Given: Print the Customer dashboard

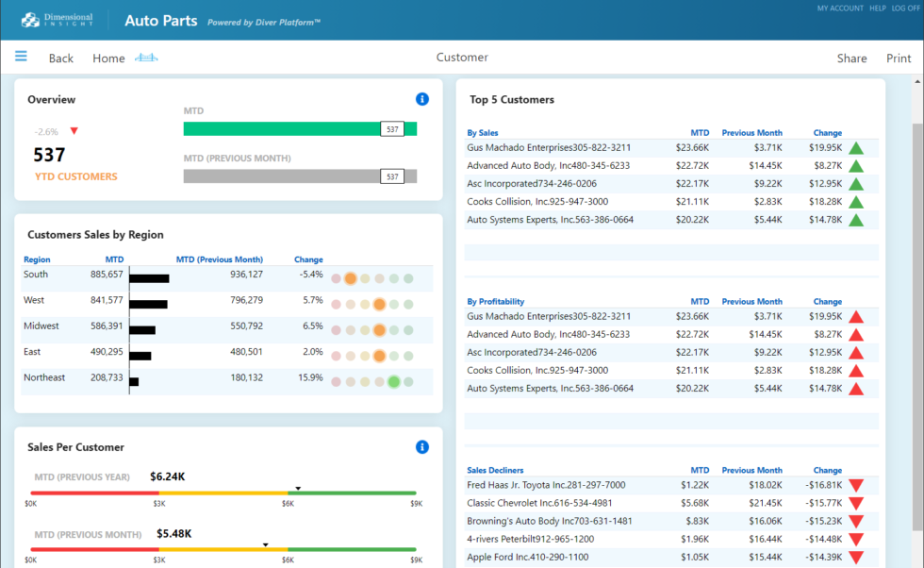Looking at the screenshot, I should coord(899,58).
